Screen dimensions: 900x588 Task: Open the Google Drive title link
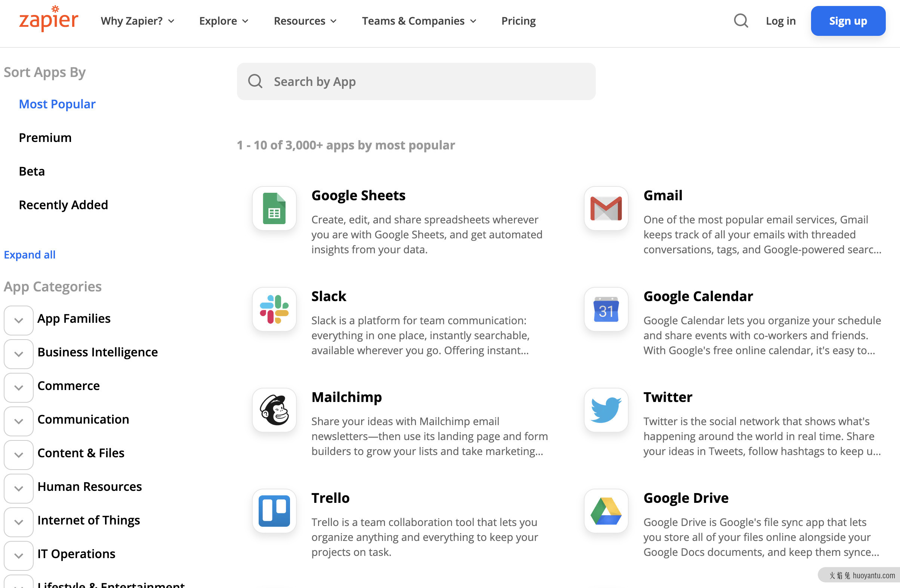(x=686, y=498)
